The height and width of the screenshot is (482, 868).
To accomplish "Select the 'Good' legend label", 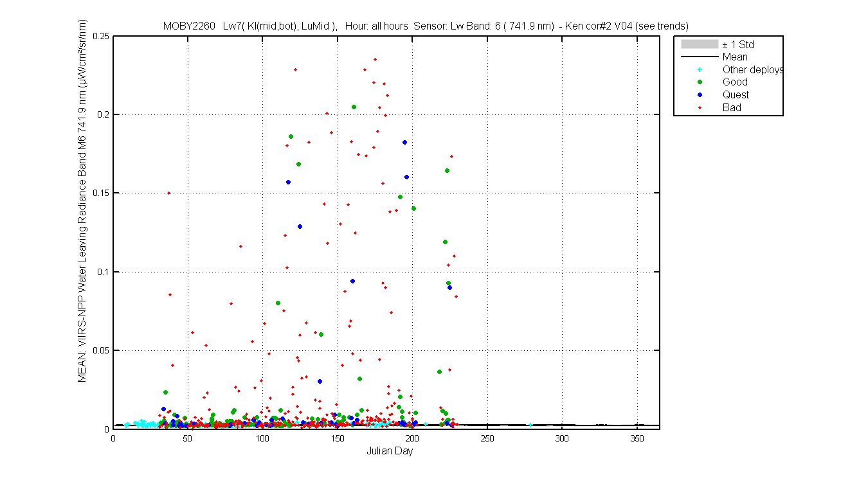I will 735,82.
